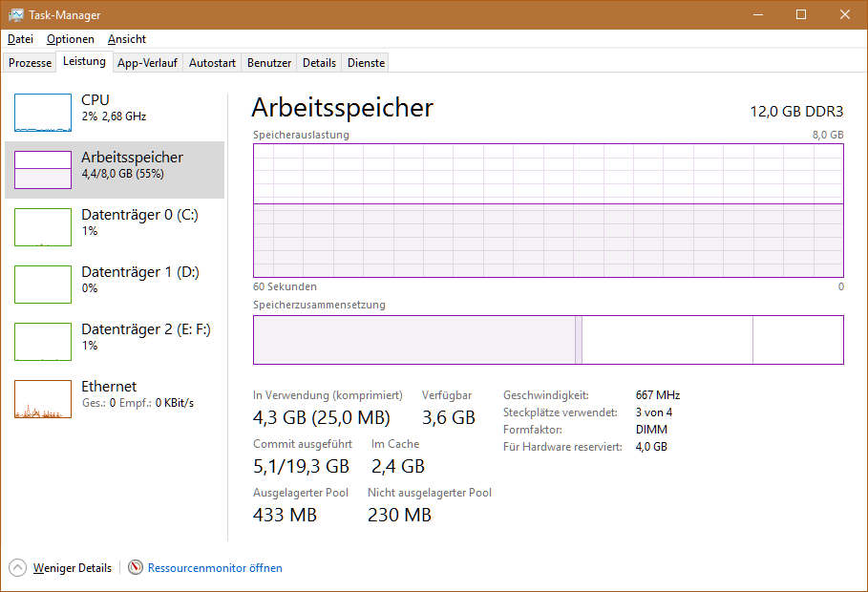Click the Arbeitsspeicher heading

[x=342, y=108]
